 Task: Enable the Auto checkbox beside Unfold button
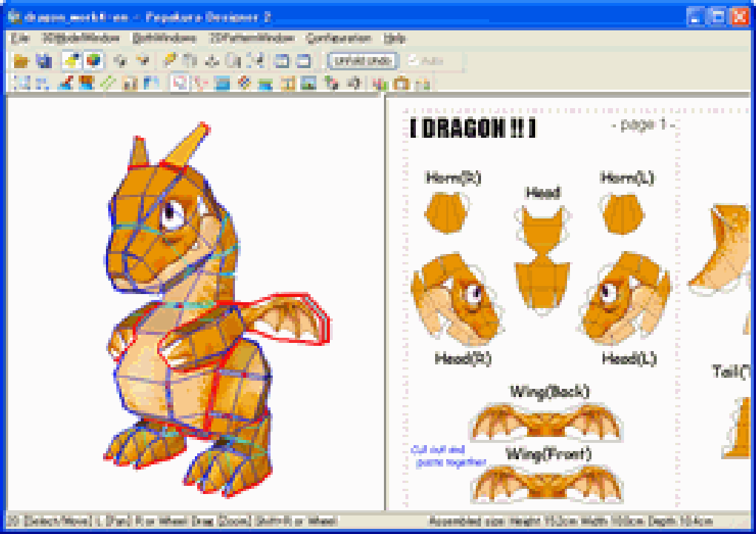(414, 61)
